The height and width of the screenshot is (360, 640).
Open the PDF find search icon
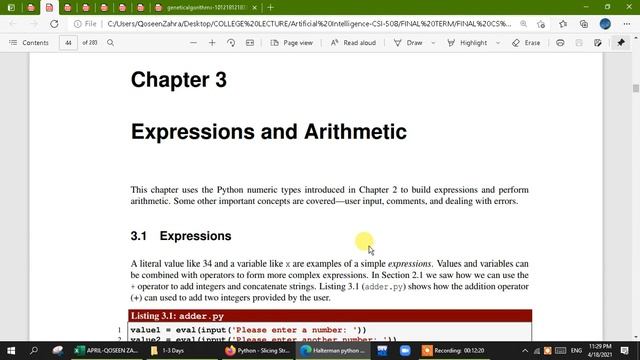[111, 43]
